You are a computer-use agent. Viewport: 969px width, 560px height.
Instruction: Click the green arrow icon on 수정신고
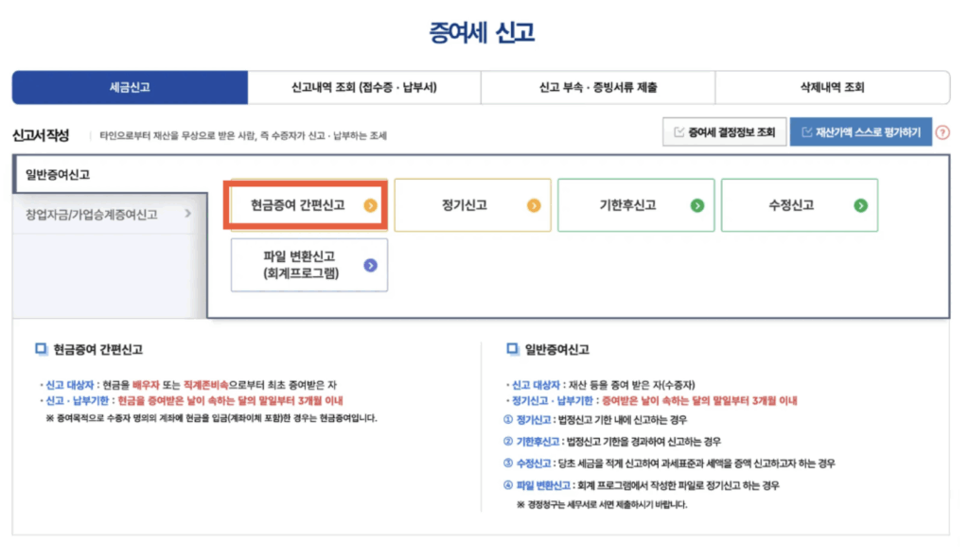(860, 204)
